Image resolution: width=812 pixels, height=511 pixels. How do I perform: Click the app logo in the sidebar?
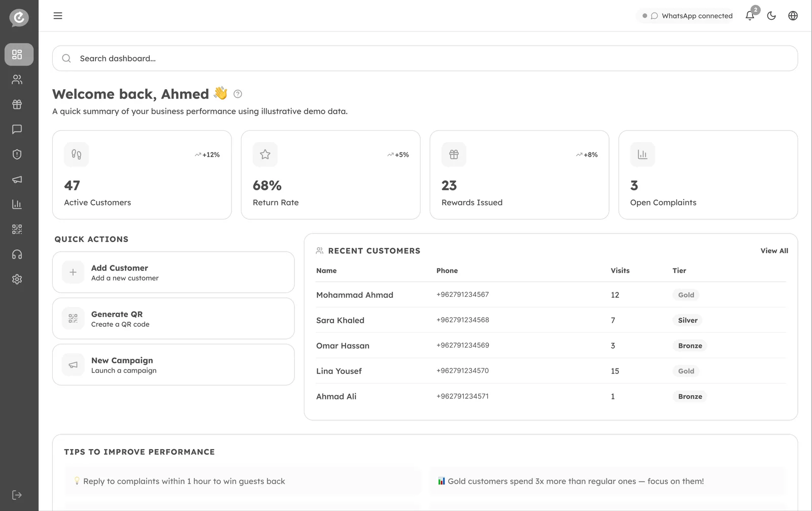19,18
